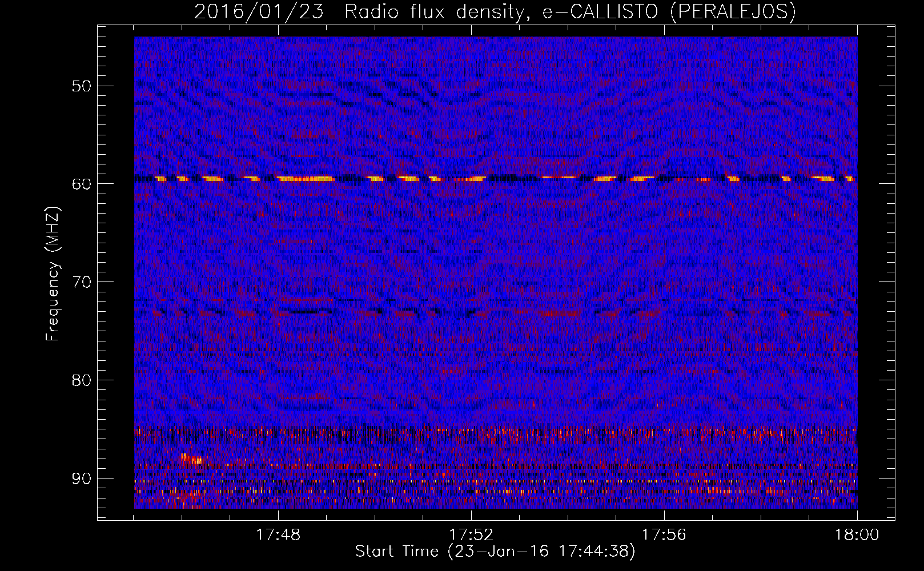Screen dimensions: 924x571
Task: Click the 90 frequency tick label
Action: 82,478
